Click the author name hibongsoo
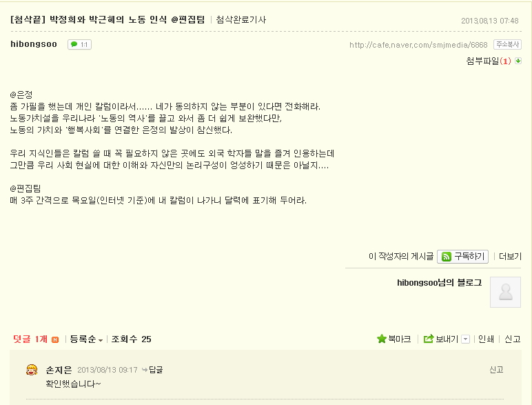The image size is (532, 405). pyautogui.click(x=34, y=44)
